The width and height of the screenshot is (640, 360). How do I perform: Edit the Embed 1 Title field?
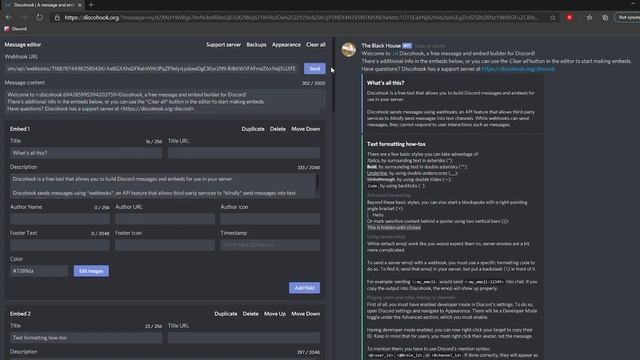(x=86, y=153)
